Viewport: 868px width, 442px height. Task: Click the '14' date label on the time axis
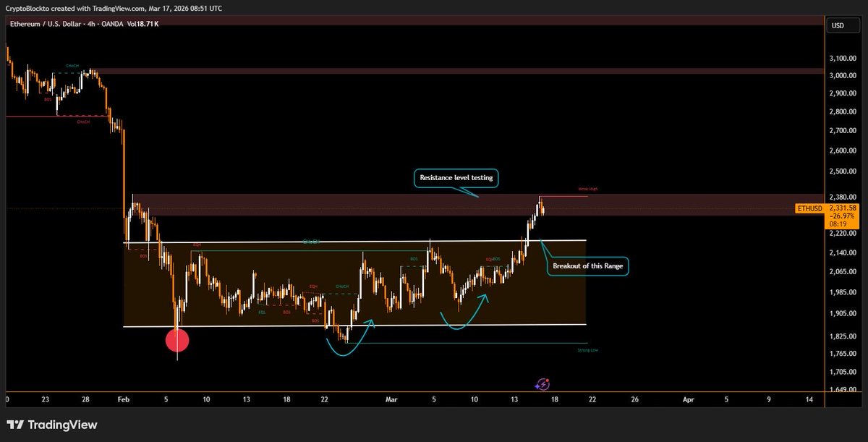coord(809,399)
